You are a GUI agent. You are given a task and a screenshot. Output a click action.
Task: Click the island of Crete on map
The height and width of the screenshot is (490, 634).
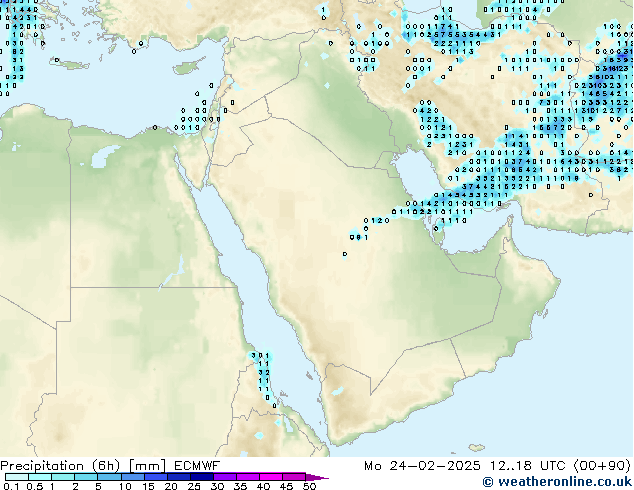click(68, 63)
